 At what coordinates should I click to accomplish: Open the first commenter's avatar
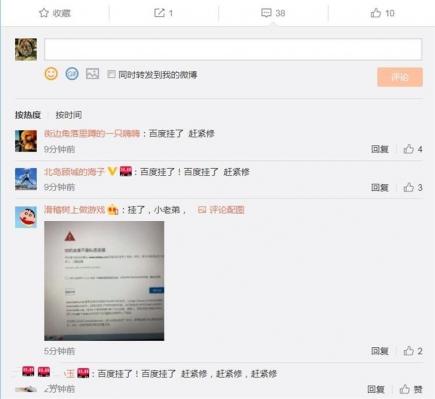[x=26, y=141]
